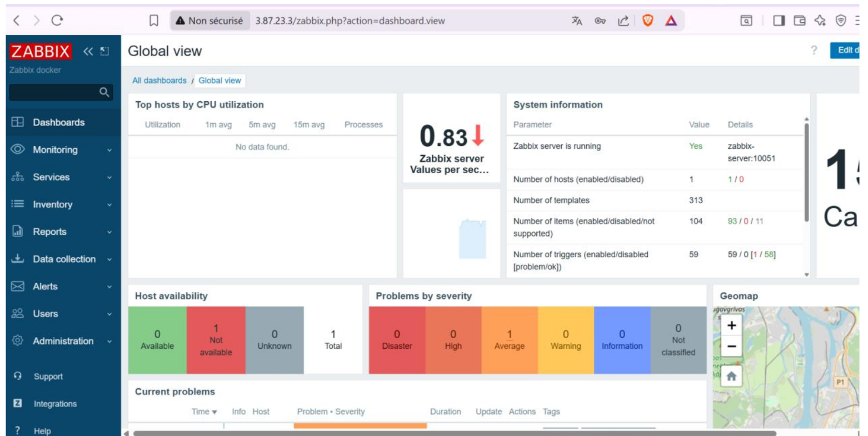Select Dashboards in the sidebar
This screenshot has height=436, width=868.
(63, 122)
